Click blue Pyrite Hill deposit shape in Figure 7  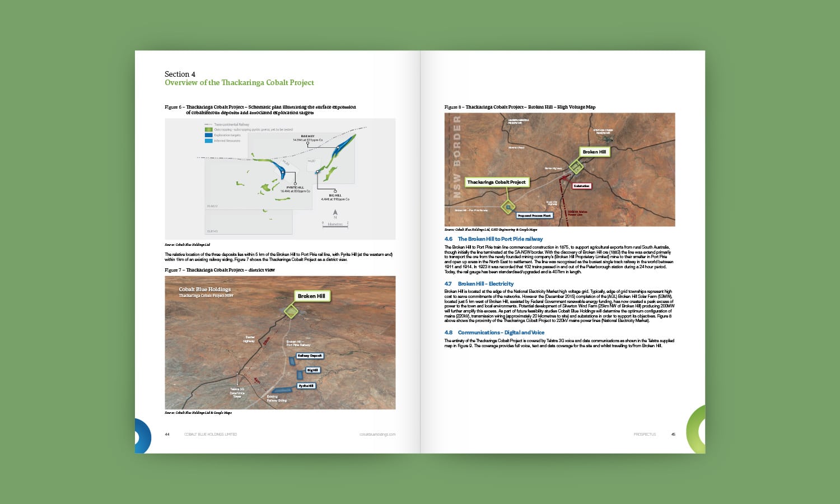[x=282, y=390]
